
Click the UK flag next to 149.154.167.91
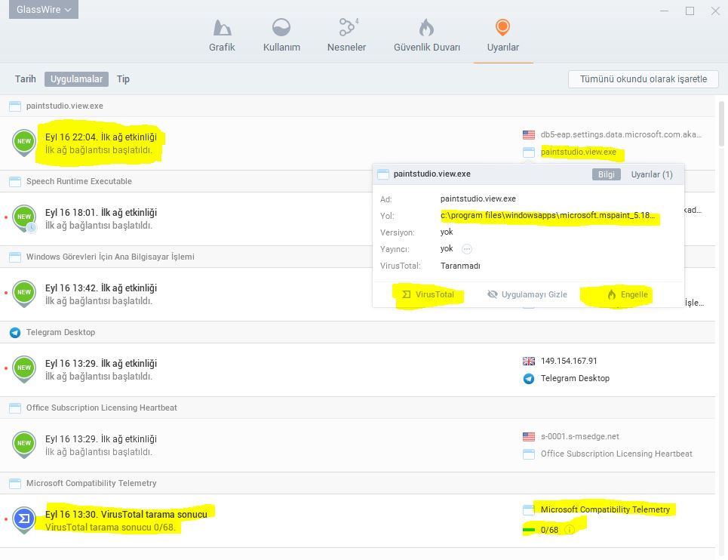click(528, 361)
